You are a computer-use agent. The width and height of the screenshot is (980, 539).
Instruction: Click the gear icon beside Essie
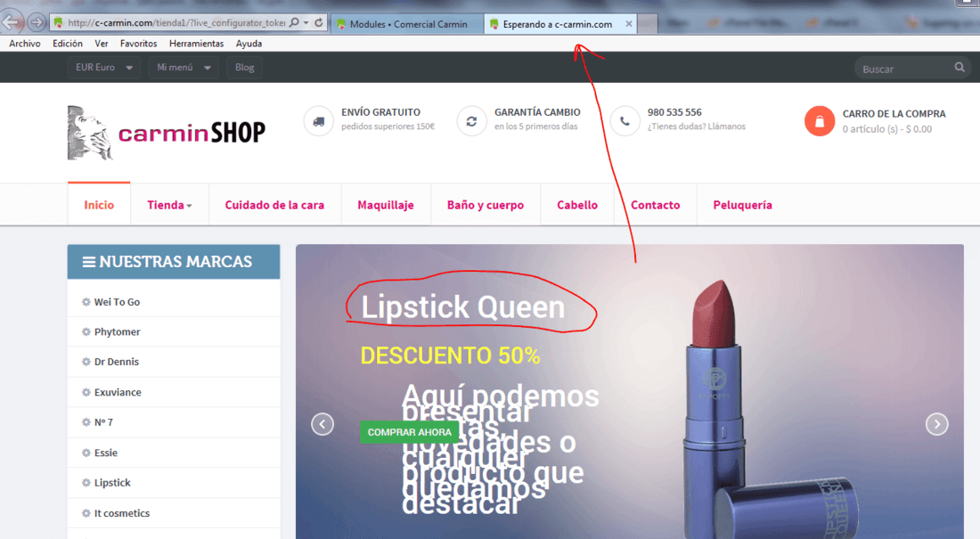click(x=86, y=452)
